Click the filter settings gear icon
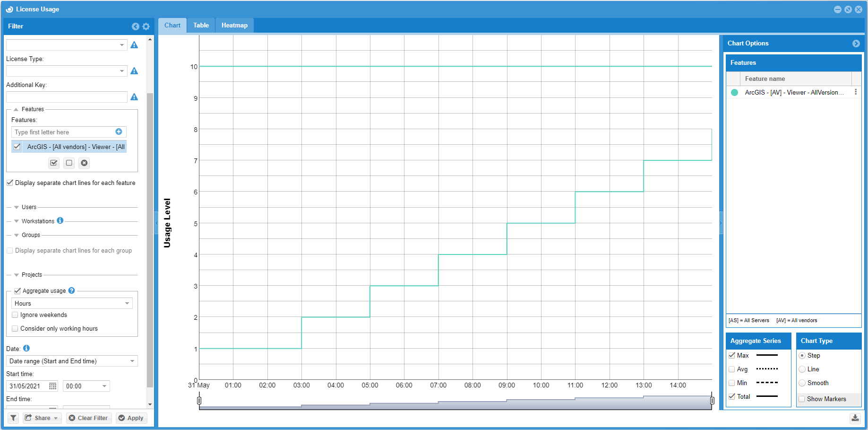This screenshot has width=868, height=430. coord(146,26)
